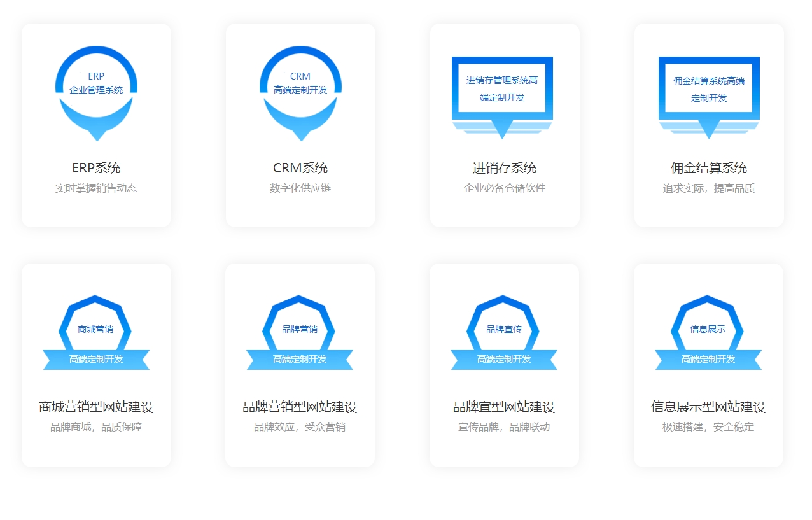
Task: Click the 商城营销 heptagon badge icon
Action: coord(95,332)
